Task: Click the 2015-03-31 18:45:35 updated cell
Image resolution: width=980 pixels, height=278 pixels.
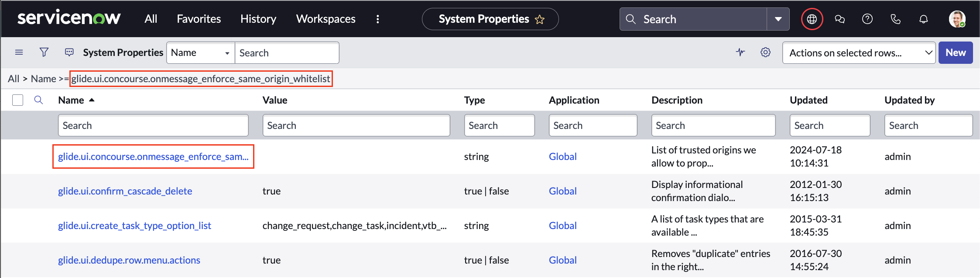Action: pyautogui.click(x=816, y=226)
